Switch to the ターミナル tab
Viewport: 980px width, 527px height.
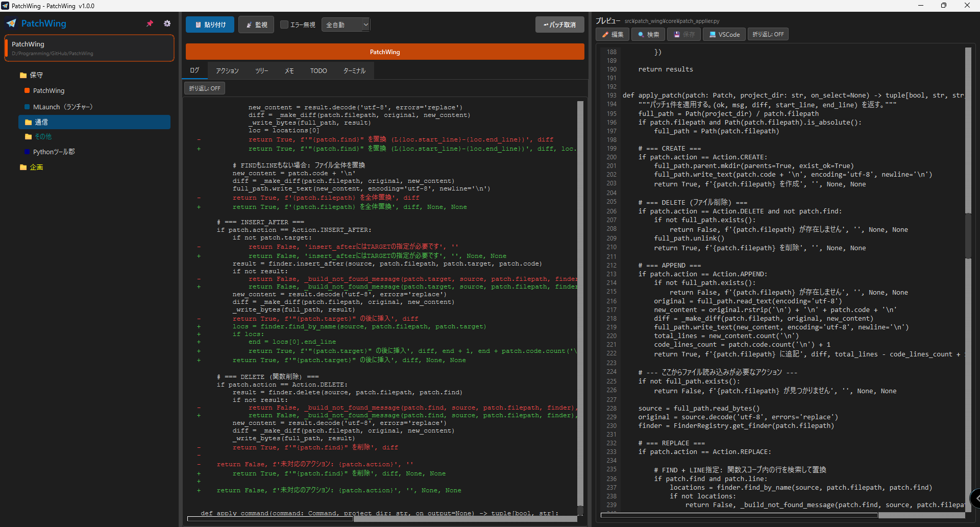(x=354, y=70)
